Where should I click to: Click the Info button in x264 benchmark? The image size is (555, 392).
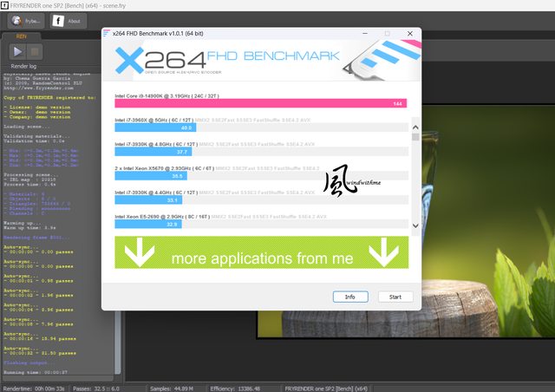[350, 297]
